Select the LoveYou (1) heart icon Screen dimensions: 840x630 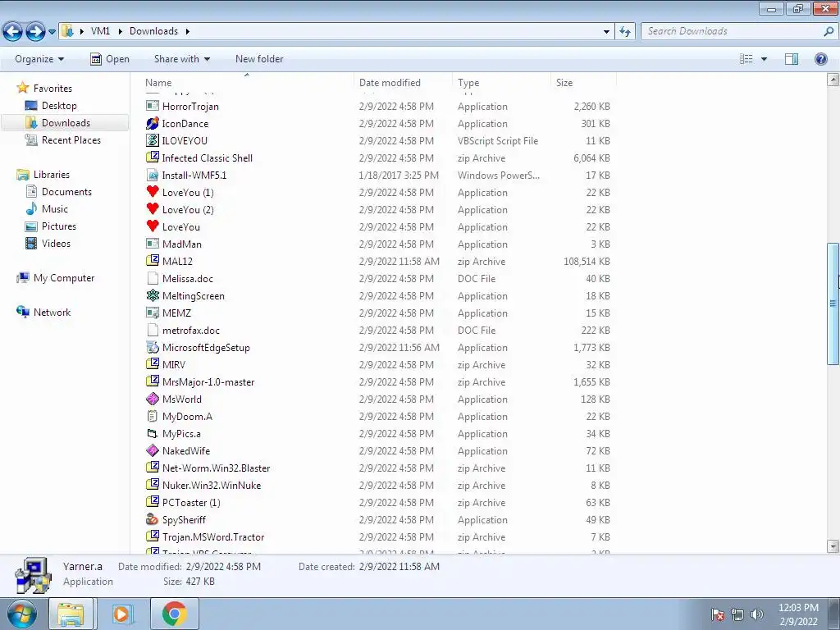[153, 192]
